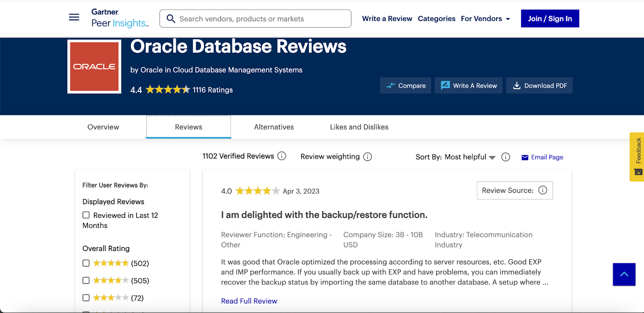Open the Feedback side tab

(638, 156)
